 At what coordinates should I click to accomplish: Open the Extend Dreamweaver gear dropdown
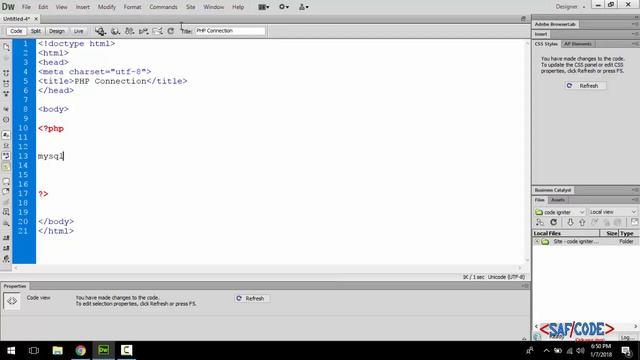[x=284, y=7]
